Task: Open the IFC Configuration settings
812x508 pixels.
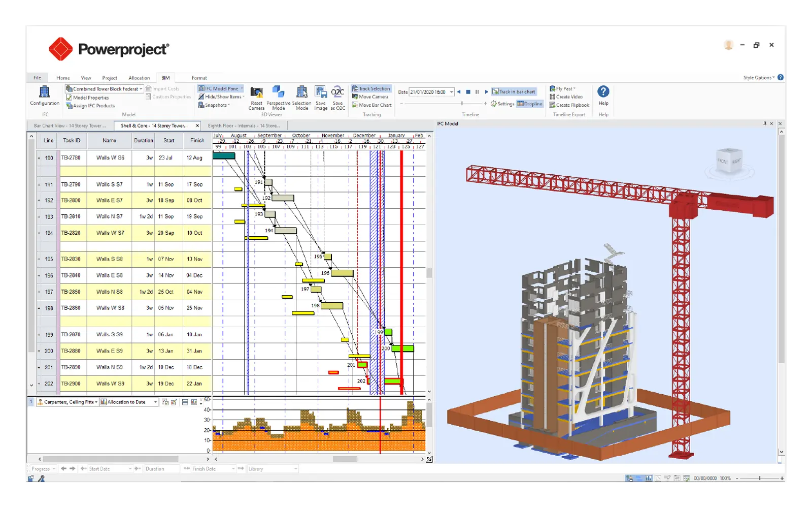Action: click(x=44, y=97)
